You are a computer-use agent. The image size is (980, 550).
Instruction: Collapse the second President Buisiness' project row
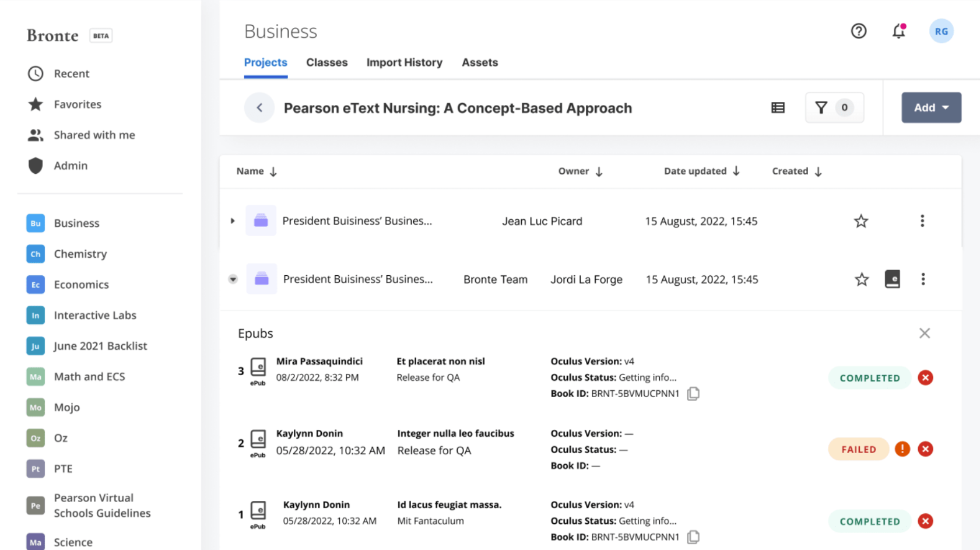coord(233,279)
